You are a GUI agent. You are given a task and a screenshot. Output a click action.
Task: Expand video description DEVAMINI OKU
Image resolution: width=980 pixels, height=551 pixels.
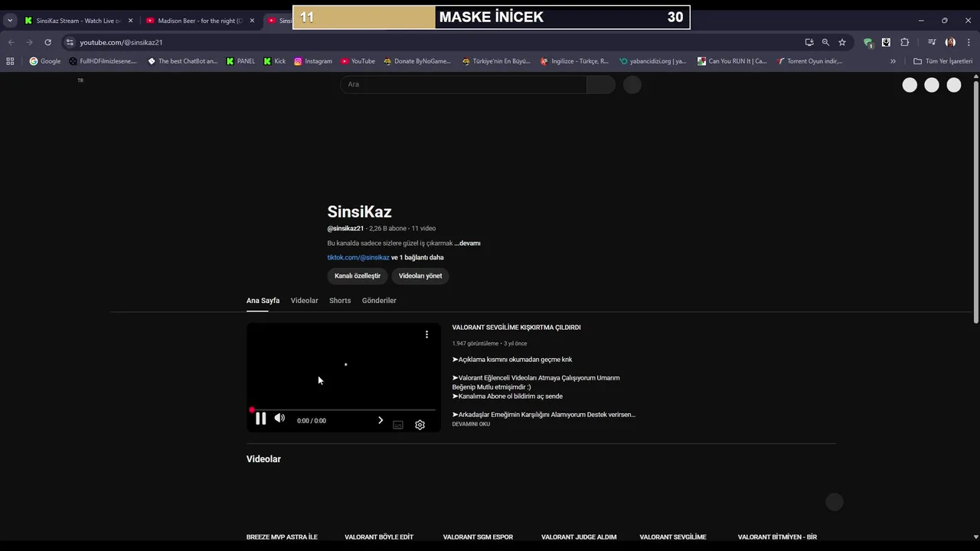(x=471, y=424)
